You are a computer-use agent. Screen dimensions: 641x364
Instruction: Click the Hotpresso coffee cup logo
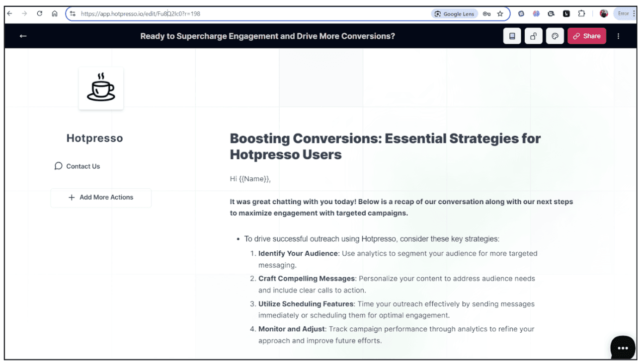coord(101,88)
